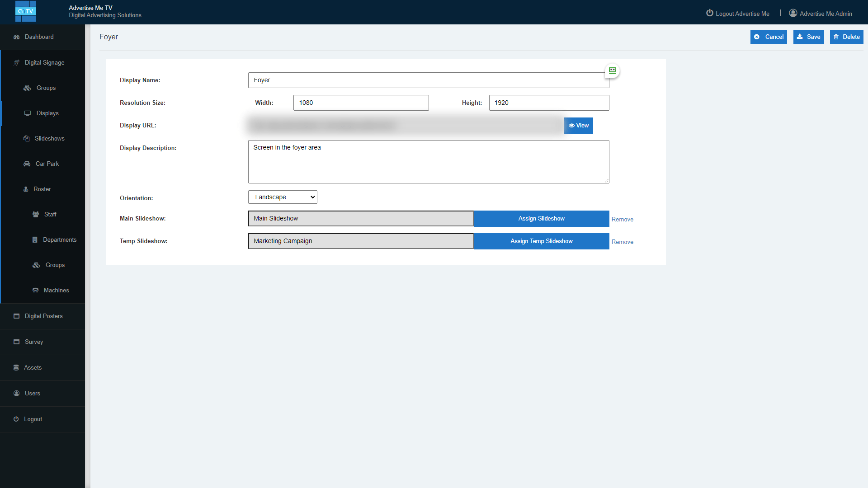Open the Orientation dropdown
868x488 pixels.
(x=282, y=197)
